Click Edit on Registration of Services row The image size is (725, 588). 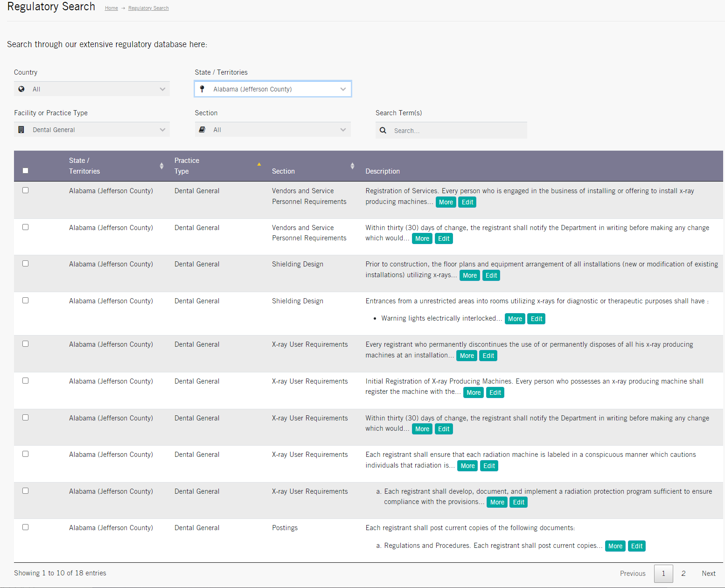pyautogui.click(x=467, y=202)
